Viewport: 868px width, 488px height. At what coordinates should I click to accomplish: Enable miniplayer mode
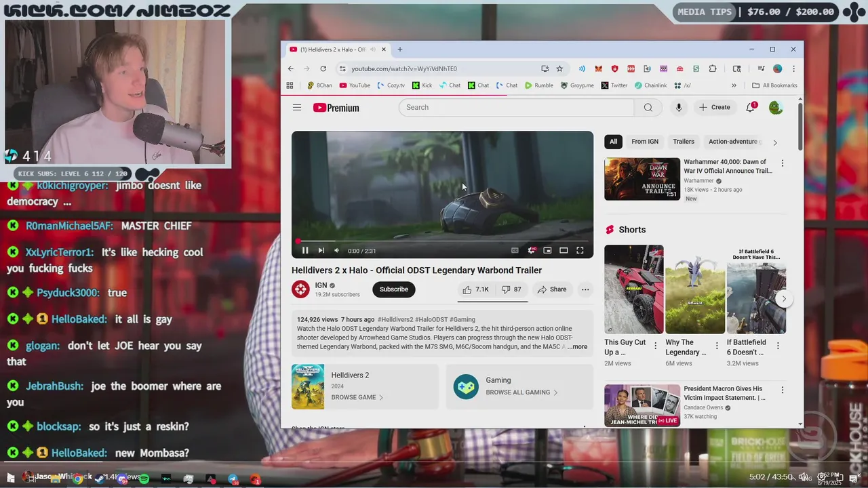coord(547,251)
